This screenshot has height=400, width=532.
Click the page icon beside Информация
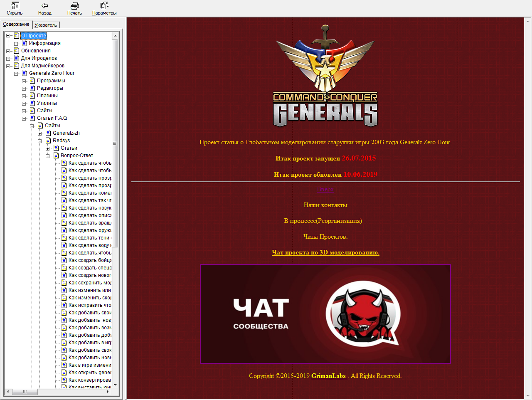(x=25, y=43)
